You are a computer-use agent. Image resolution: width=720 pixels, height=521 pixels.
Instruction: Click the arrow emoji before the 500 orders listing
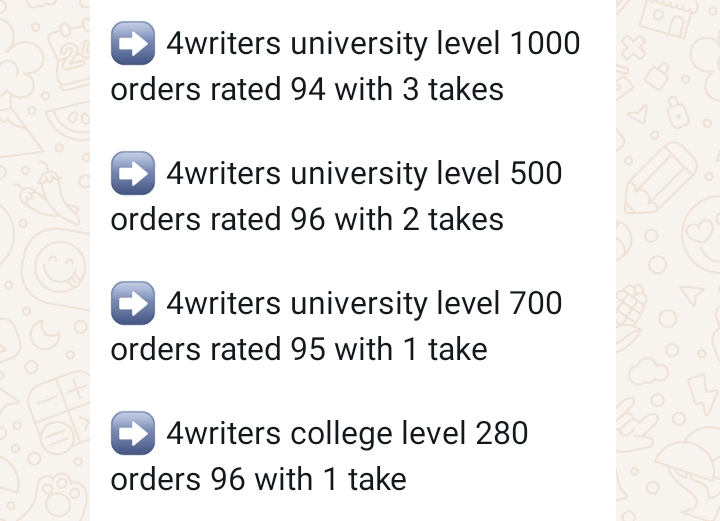133,173
